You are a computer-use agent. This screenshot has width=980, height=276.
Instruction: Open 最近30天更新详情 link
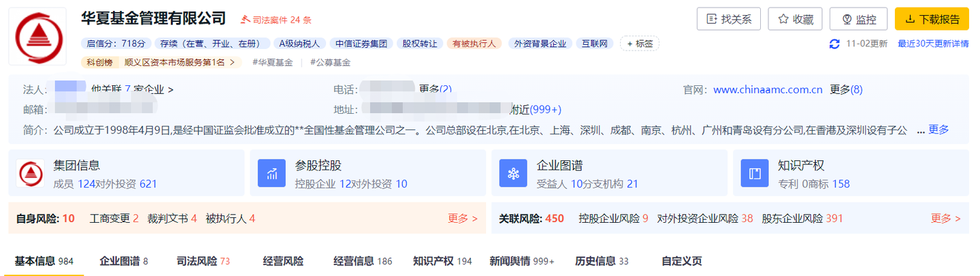point(933,44)
